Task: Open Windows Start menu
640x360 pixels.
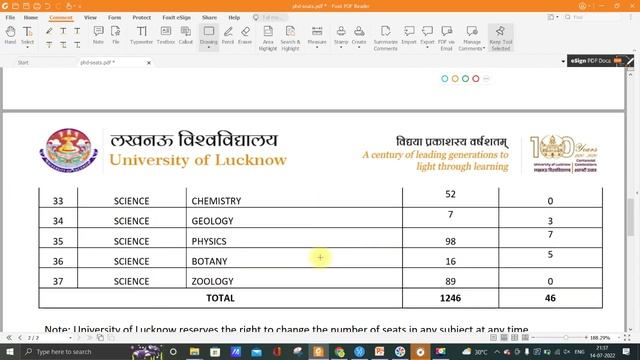Action: click(x=9, y=351)
